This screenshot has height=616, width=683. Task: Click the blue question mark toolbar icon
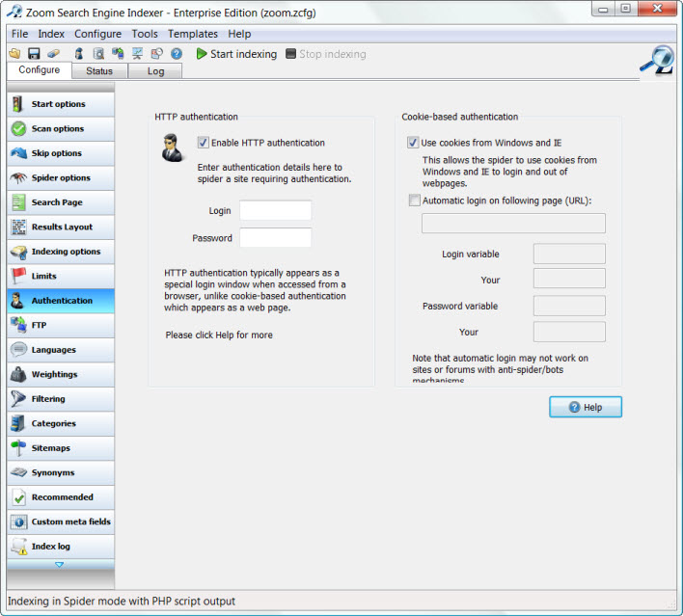coord(177,54)
